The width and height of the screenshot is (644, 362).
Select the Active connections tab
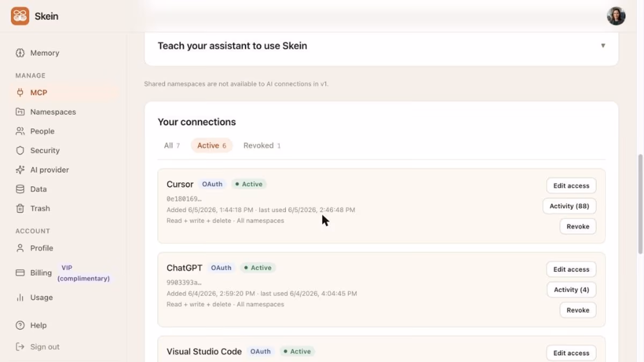point(211,145)
